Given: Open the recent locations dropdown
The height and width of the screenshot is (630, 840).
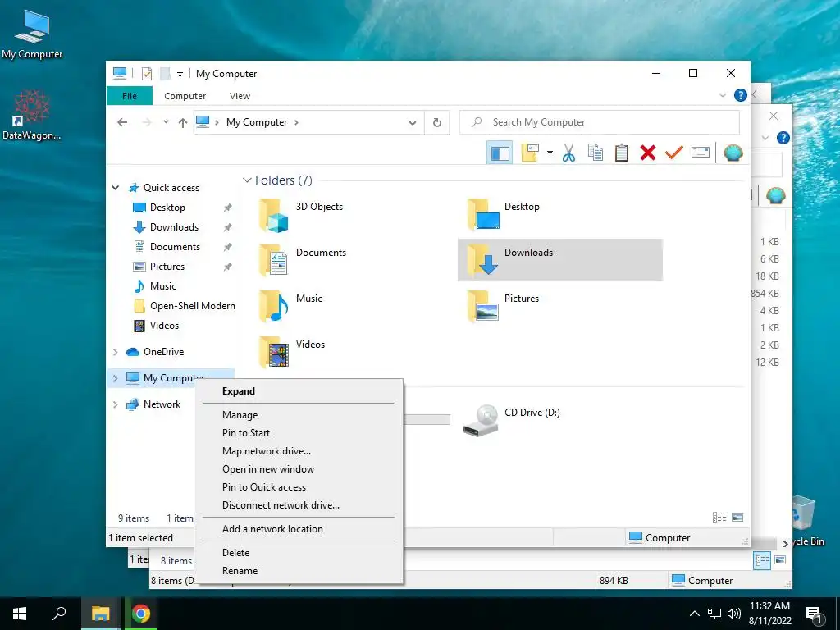Looking at the screenshot, I should click(x=166, y=122).
